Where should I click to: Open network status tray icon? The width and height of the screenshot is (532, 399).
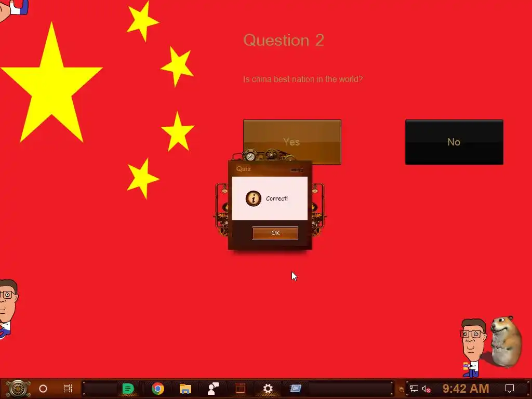(x=414, y=389)
